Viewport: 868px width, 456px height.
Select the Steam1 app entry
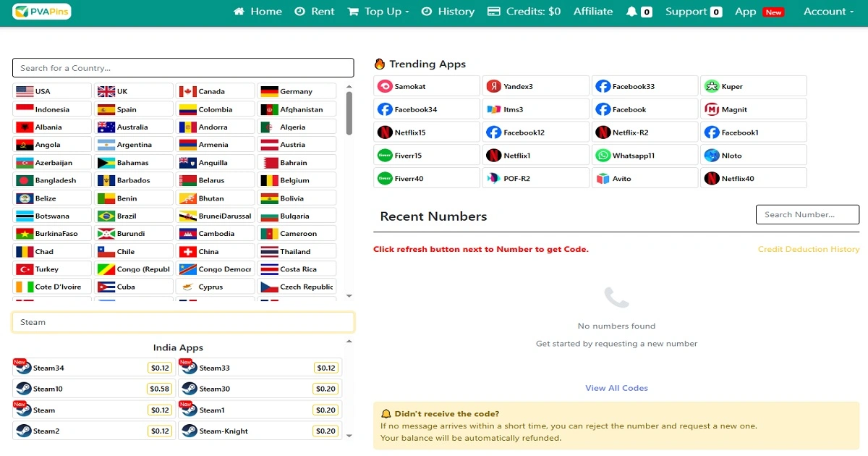tap(260, 410)
